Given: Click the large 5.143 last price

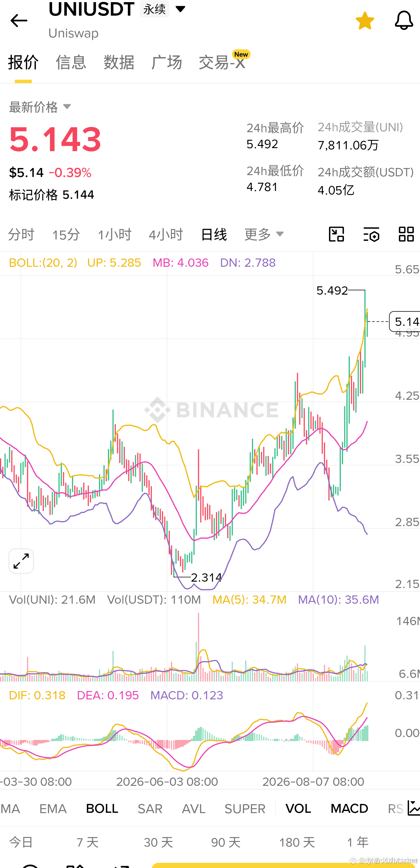Looking at the screenshot, I should pos(55,139).
